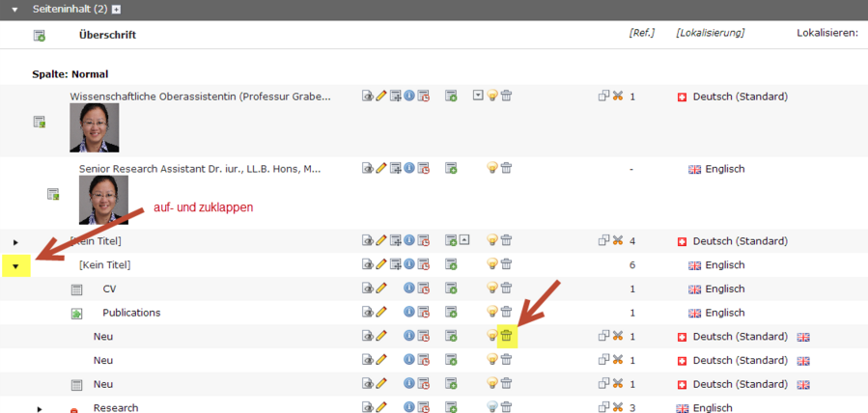The height and width of the screenshot is (413, 868).
Task: Delete the Research record
Action: [x=506, y=407]
